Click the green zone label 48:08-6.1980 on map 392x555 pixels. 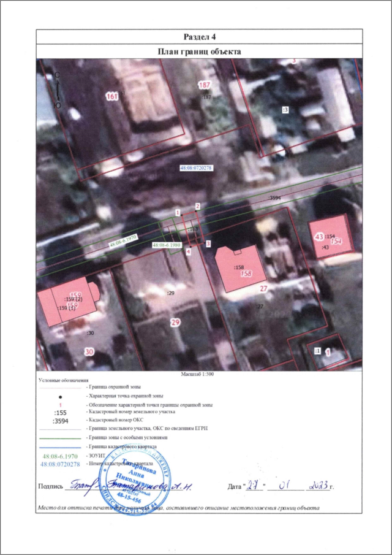[x=166, y=245]
